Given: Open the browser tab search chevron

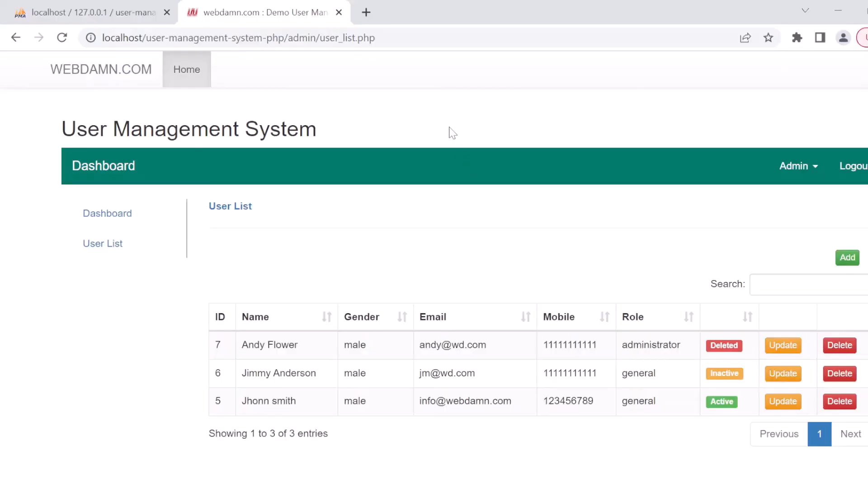Looking at the screenshot, I should 805,10.
